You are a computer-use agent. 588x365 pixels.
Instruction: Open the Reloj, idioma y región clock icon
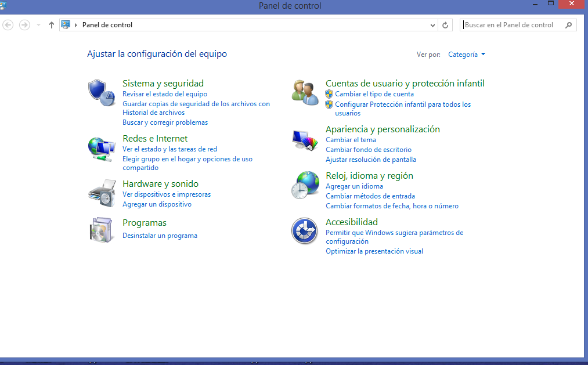(305, 185)
